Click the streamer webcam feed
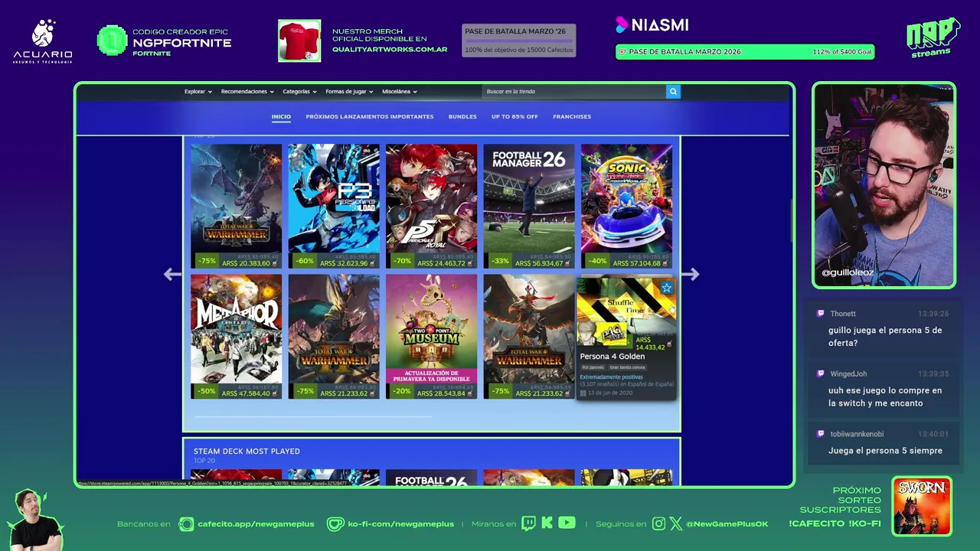Viewport: 980px width, 551px height. click(x=884, y=185)
